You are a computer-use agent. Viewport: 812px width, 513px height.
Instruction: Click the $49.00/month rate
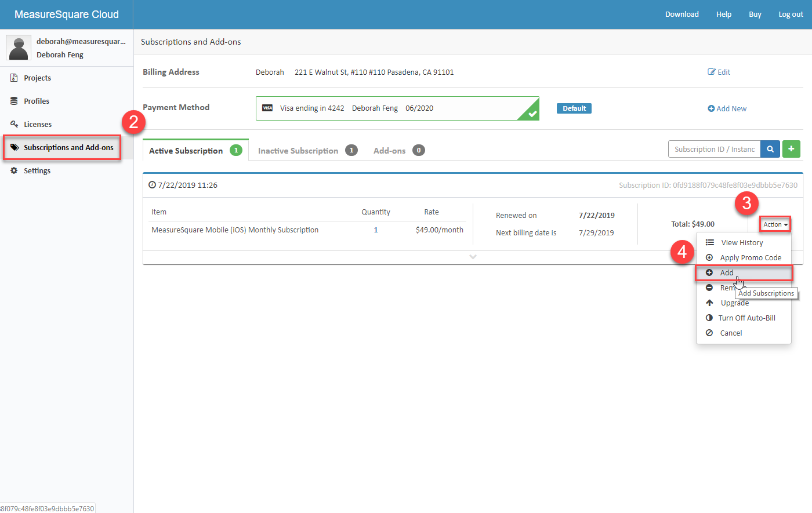tap(440, 230)
